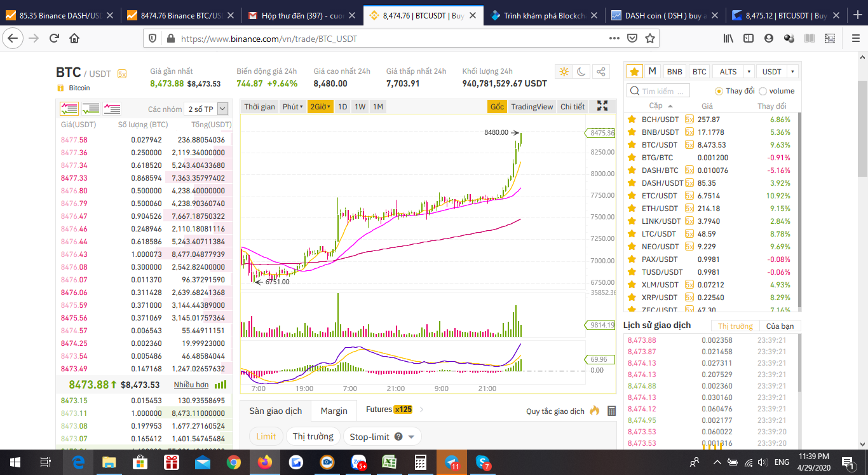Image resolution: width=868 pixels, height=475 pixels.
Task: Open the Futures x125 tab
Action: [389, 410]
